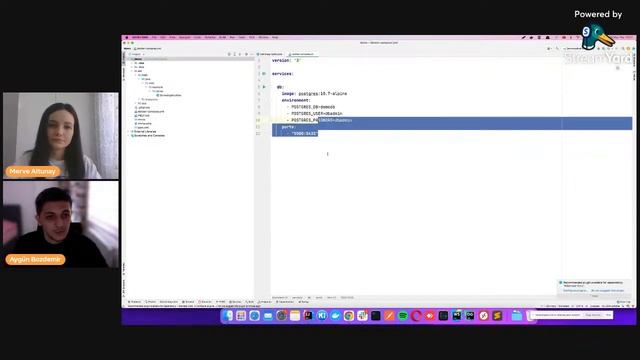The image size is (640, 360).
Task: Select DemoApplication class in project tree
Action: click(x=170, y=95)
